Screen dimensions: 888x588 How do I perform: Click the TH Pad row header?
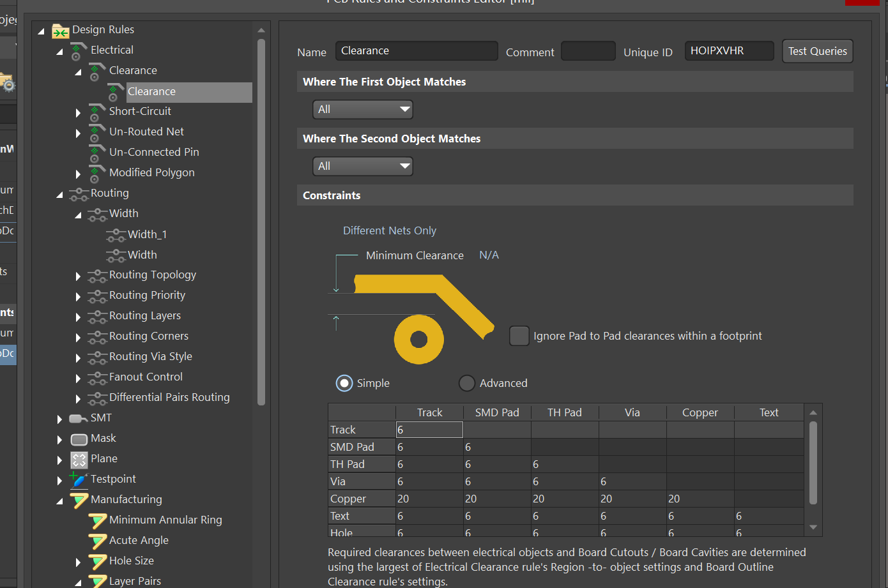[x=362, y=464]
